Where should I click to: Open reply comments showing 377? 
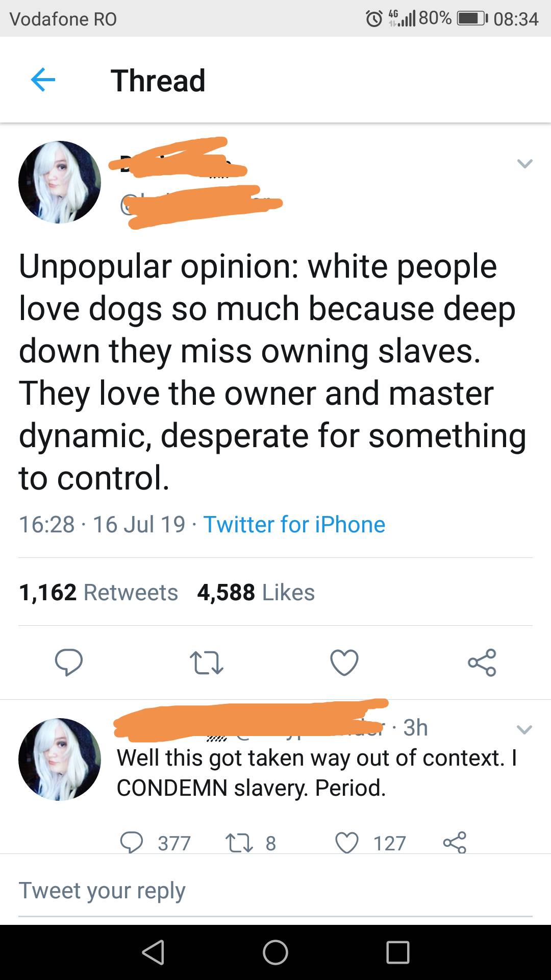132,843
